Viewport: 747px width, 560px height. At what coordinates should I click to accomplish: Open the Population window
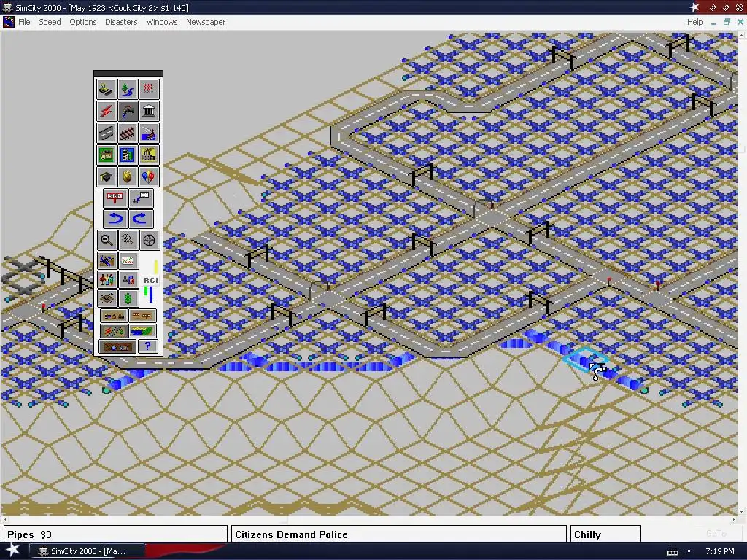coord(107,279)
